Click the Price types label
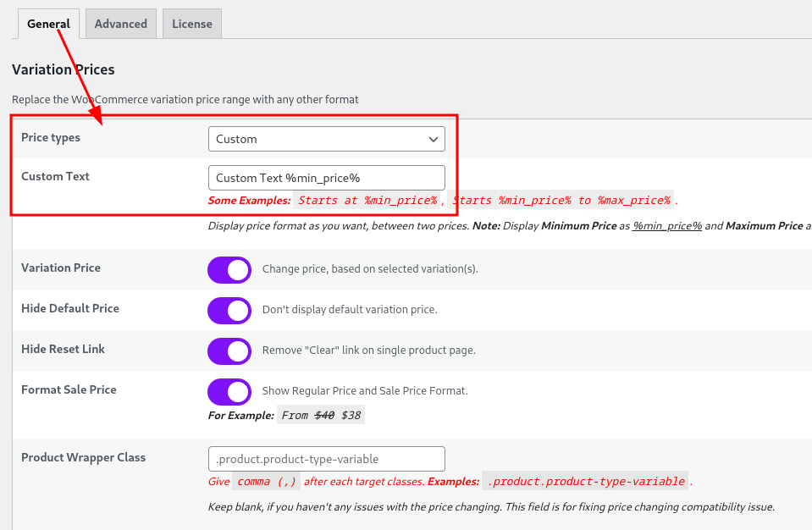The image size is (812, 530). click(x=51, y=138)
